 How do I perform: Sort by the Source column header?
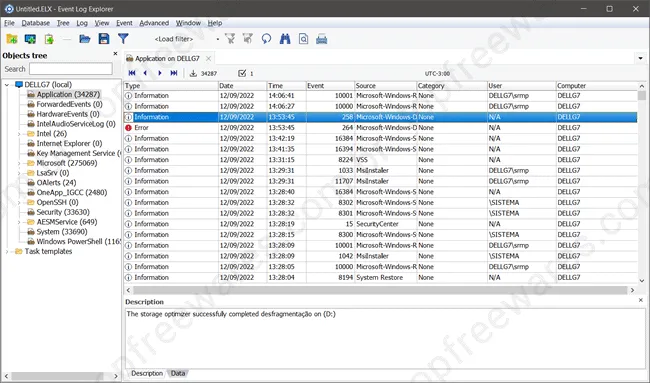click(386, 86)
